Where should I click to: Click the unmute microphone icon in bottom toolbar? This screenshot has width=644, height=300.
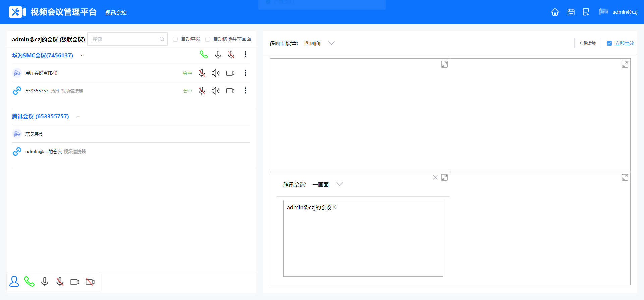point(45,282)
